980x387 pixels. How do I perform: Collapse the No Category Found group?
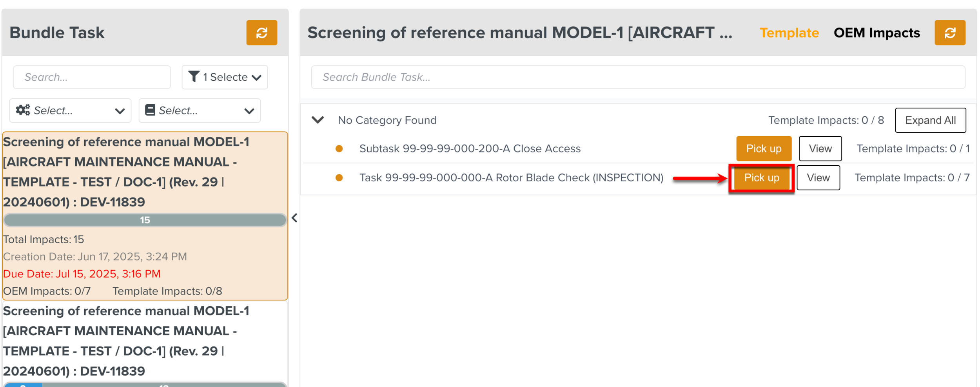click(318, 120)
